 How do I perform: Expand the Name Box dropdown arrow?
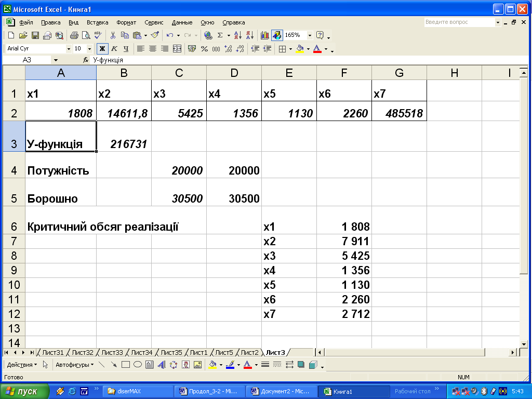[56, 60]
